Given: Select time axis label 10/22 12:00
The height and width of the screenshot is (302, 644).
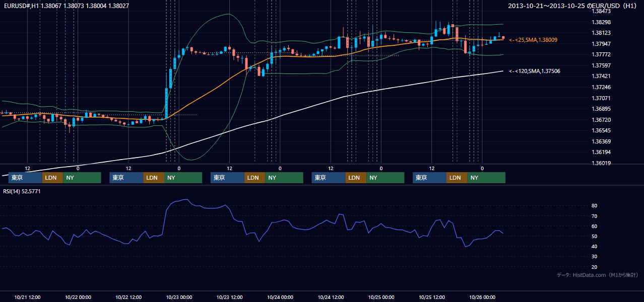Looking at the screenshot, I should coord(128,297).
